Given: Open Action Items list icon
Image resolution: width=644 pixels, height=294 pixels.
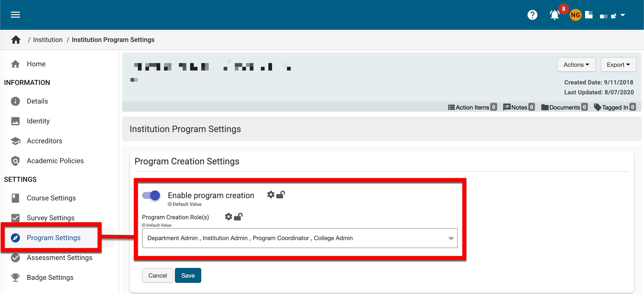Looking at the screenshot, I should coord(451,107).
